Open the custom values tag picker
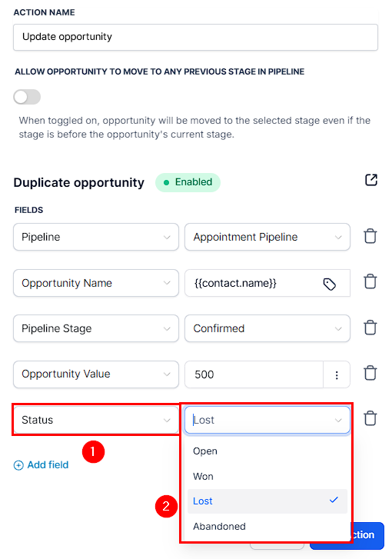This screenshot has width=392, height=559. pyautogui.click(x=329, y=284)
